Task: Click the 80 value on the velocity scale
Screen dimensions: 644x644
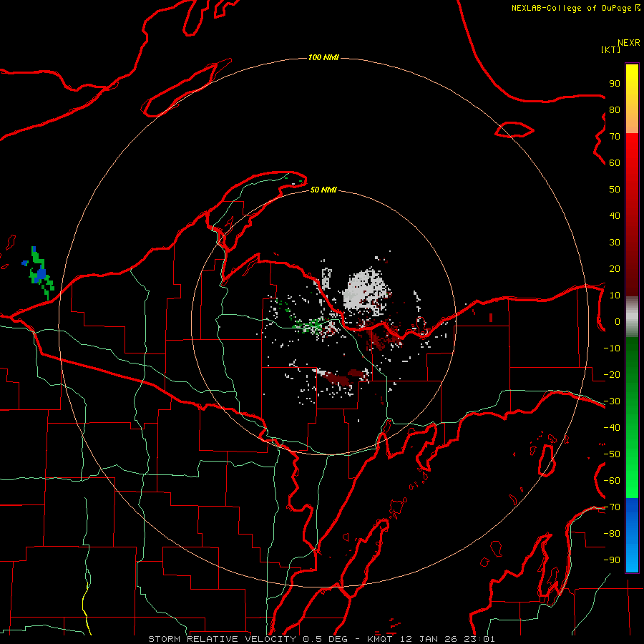Action: click(615, 110)
